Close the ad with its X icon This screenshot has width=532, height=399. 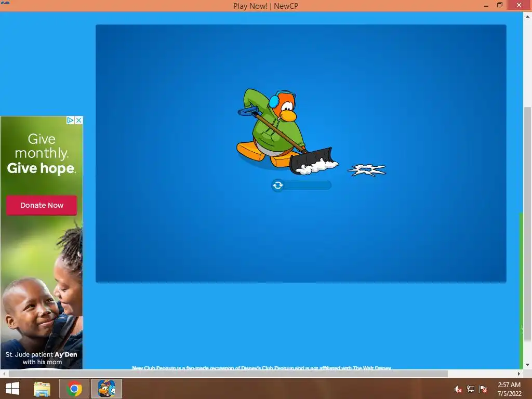(x=79, y=120)
